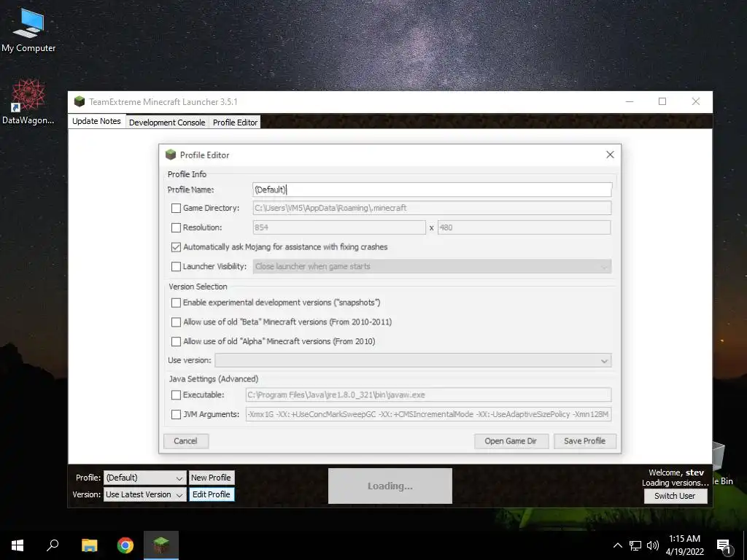Screen dimensions: 747x560
Task: Minimize the TeamExtreme launcher window
Action: tap(630, 101)
